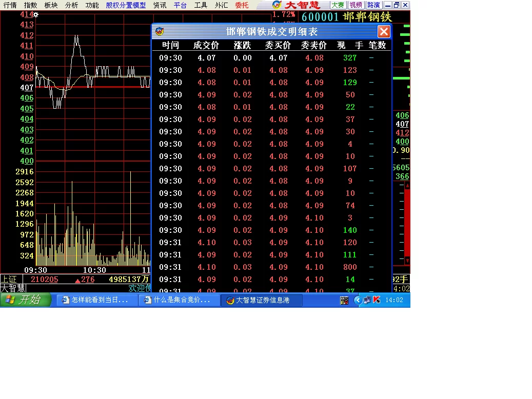Expand hidden tray icons chevron

pos(357,300)
